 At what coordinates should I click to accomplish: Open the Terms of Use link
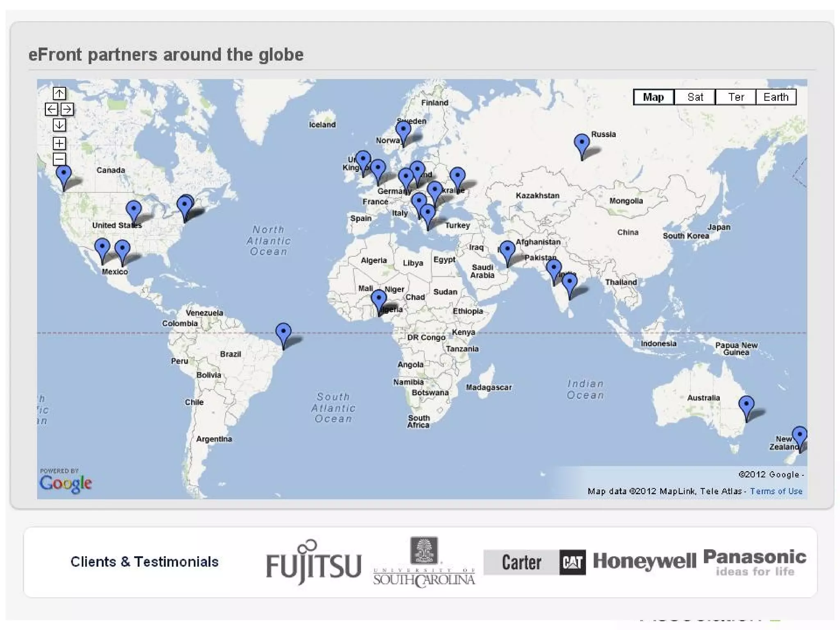776,491
